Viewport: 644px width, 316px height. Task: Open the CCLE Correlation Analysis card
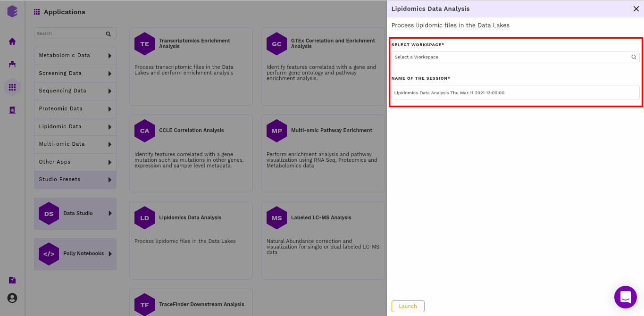(x=191, y=153)
